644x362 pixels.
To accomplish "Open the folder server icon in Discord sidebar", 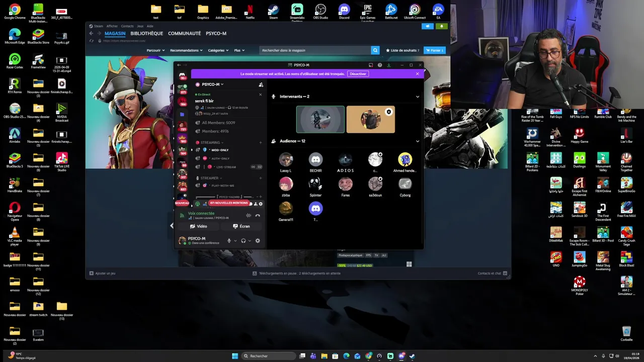I will (x=182, y=114).
